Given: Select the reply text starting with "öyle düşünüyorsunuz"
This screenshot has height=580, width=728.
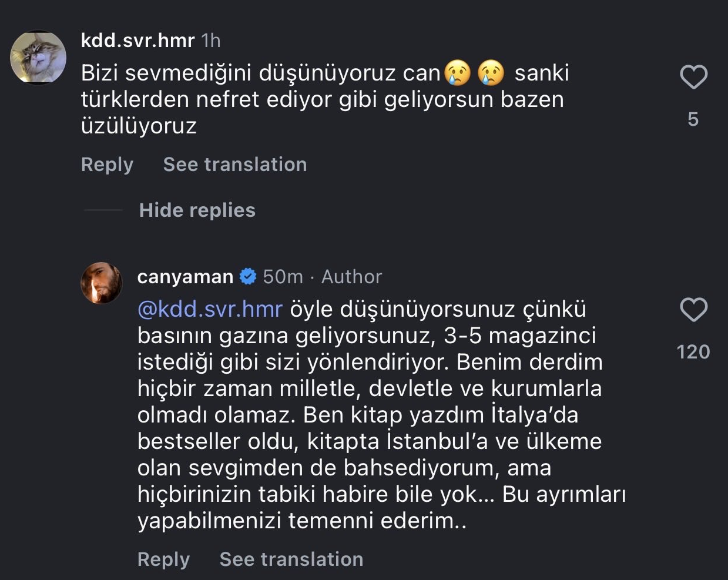Looking at the screenshot, I should click(x=370, y=415).
